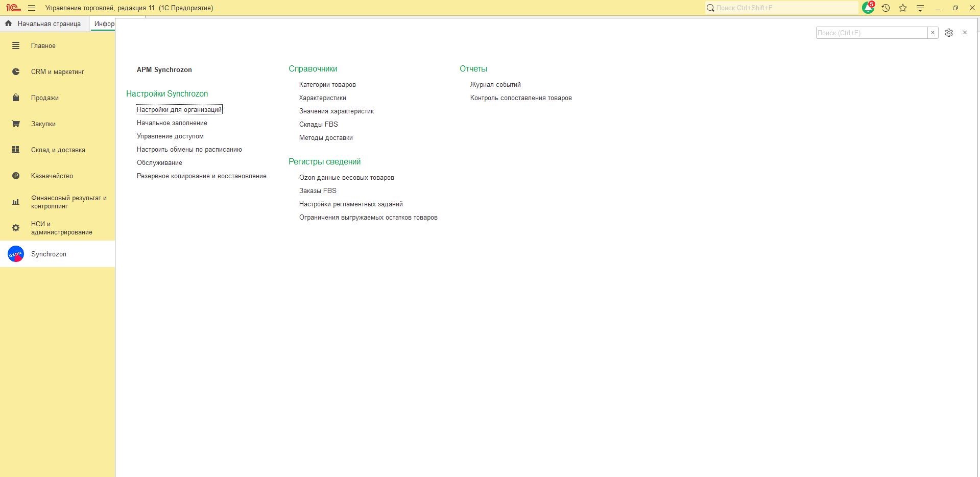Viewport: 980px width, 477px height.
Task: Open Финансовый результат и контроллинг section
Action: pyautogui.click(x=57, y=202)
